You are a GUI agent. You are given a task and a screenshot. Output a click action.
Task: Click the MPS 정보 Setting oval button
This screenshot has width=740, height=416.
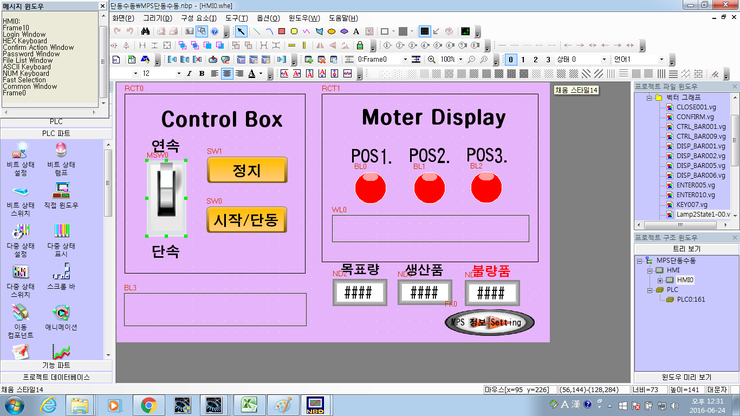tap(489, 323)
